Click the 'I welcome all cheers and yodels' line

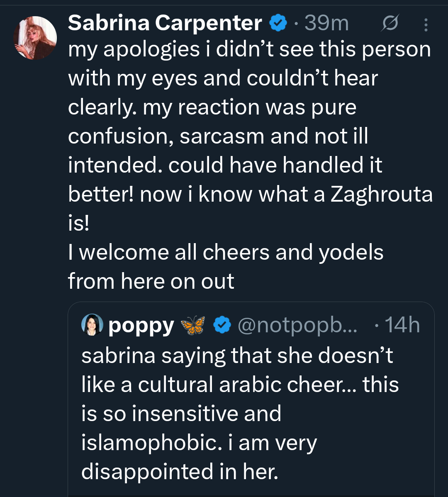click(226, 252)
